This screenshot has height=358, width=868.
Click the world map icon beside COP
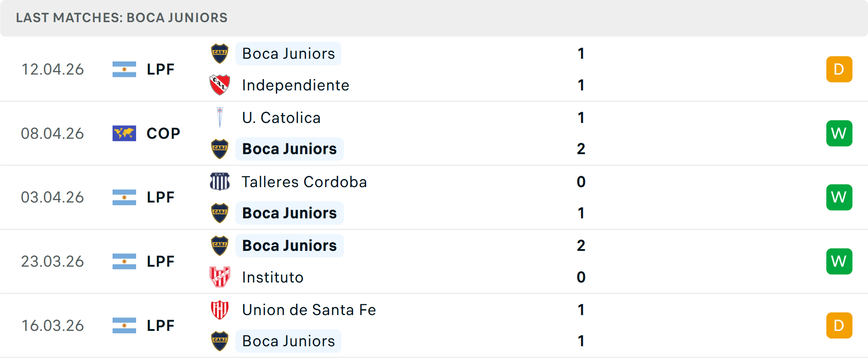[x=124, y=133]
